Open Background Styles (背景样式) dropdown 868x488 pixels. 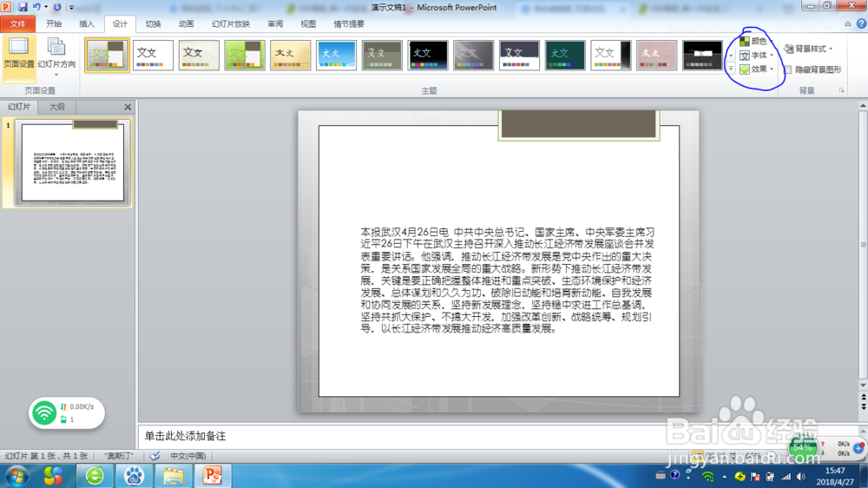(809, 49)
